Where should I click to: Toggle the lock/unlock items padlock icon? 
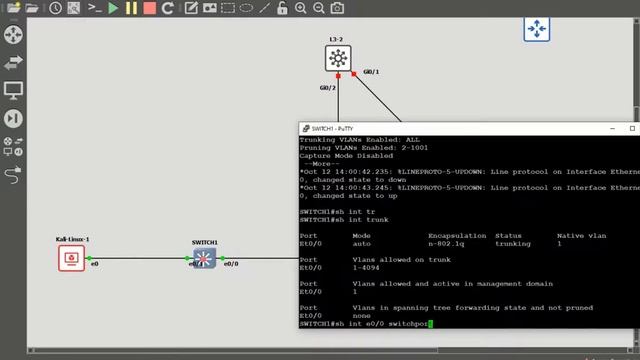pos(282,8)
